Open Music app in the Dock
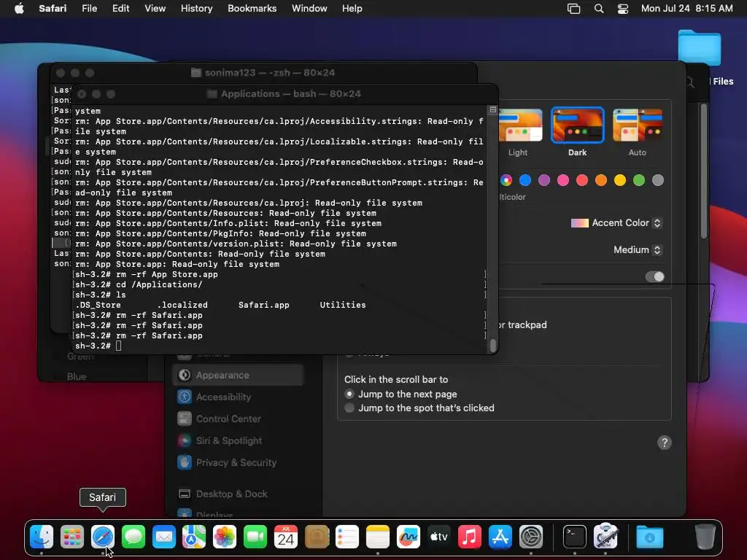 tap(469, 537)
